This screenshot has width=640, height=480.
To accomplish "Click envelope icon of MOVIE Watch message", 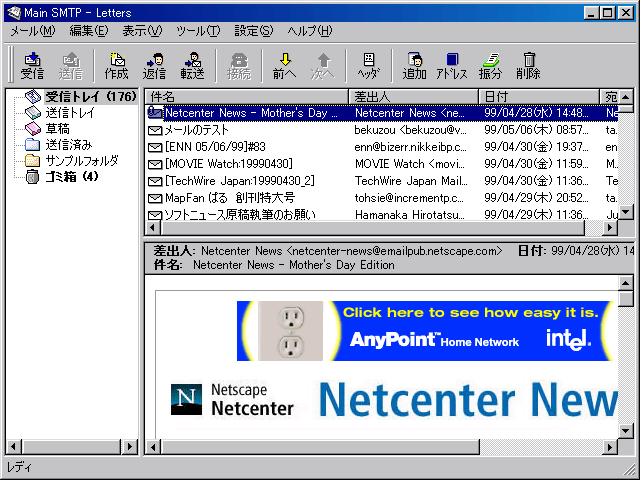I will click(155, 164).
